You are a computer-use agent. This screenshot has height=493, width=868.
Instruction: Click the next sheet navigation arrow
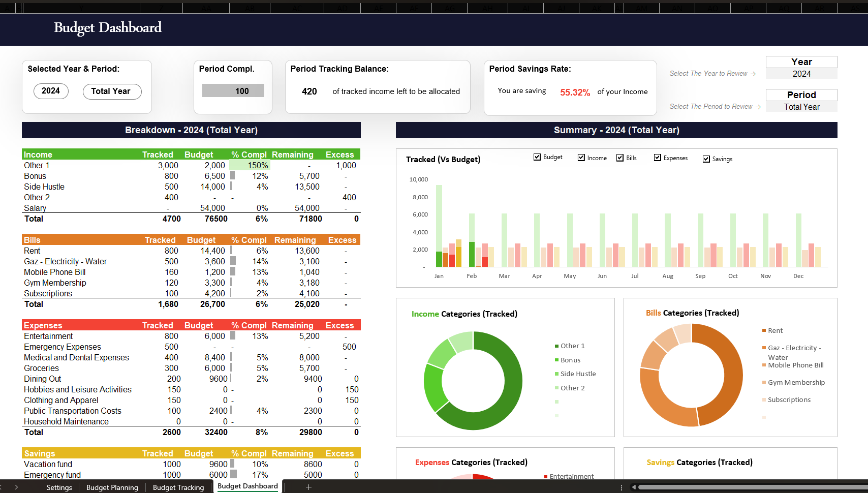[x=16, y=487]
